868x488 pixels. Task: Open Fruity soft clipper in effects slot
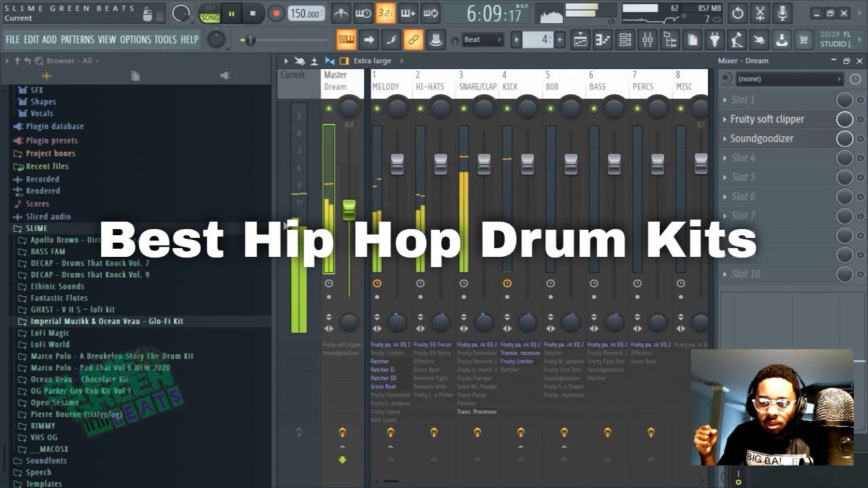click(766, 119)
